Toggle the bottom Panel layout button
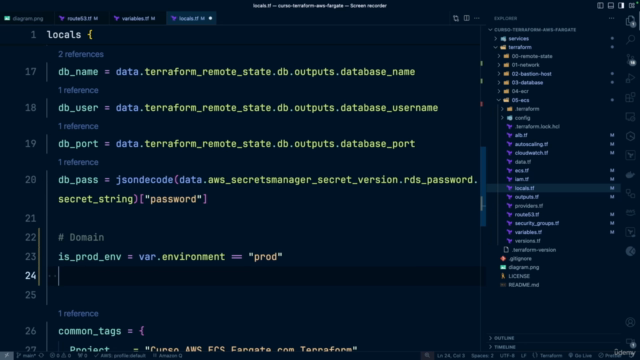640x360 pixels. click(611, 6)
